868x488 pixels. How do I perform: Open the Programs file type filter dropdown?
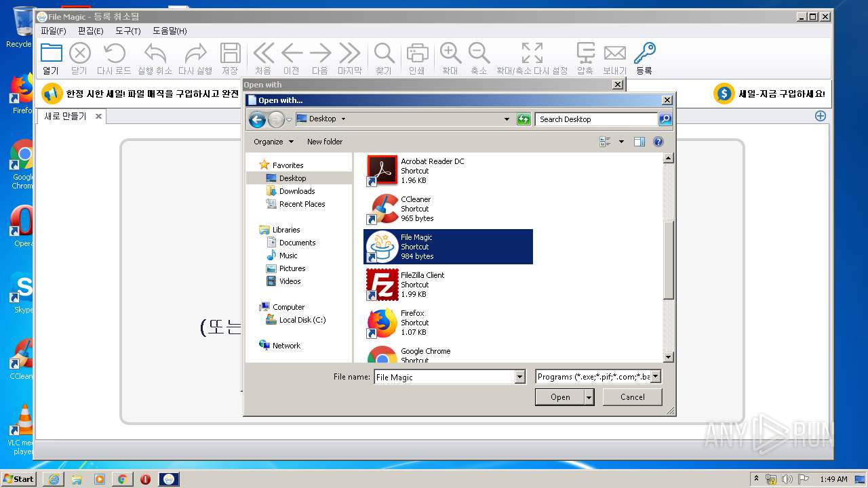(656, 376)
